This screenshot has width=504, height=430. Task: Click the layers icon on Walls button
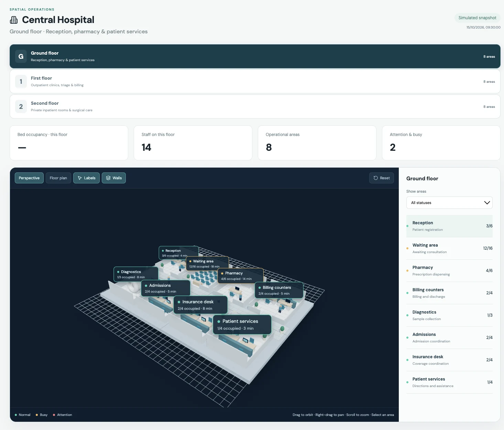coord(108,178)
